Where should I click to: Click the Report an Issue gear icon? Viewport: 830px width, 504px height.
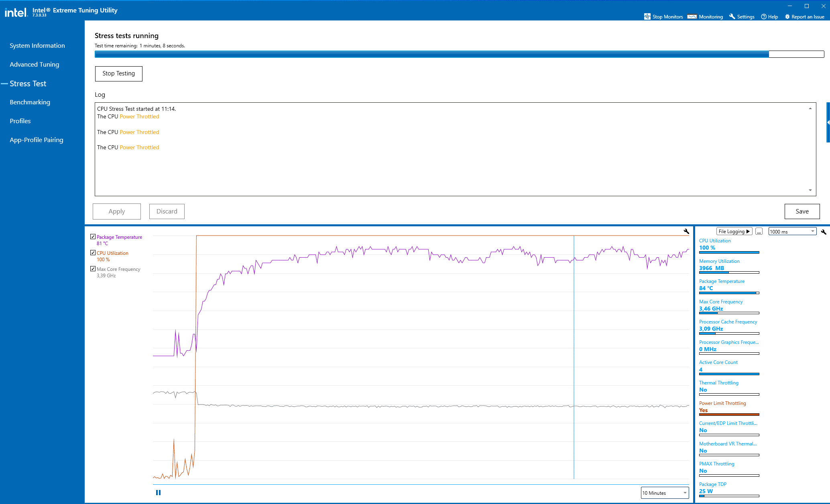point(787,16)
